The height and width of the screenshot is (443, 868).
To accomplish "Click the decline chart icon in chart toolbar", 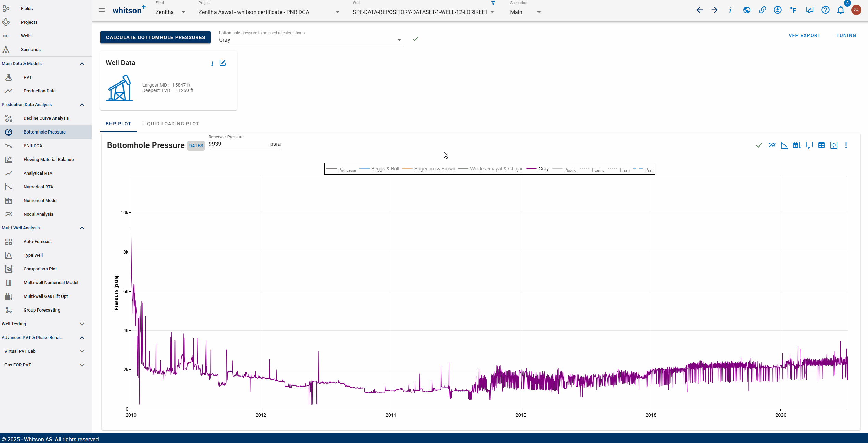I will [x=785, y=145].
